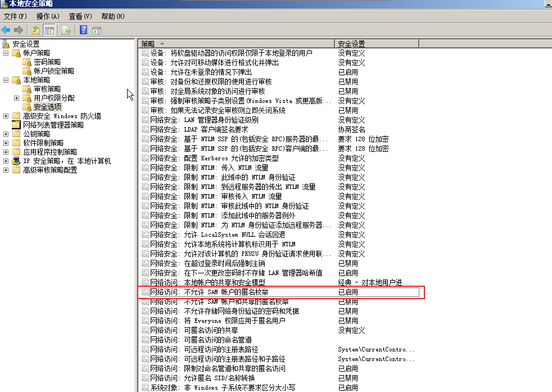Image resolution: width=552 pixels, height=392 pixels.
Task: Click the 高级审核策略配置 folder icon
Action: pos(16,170)
